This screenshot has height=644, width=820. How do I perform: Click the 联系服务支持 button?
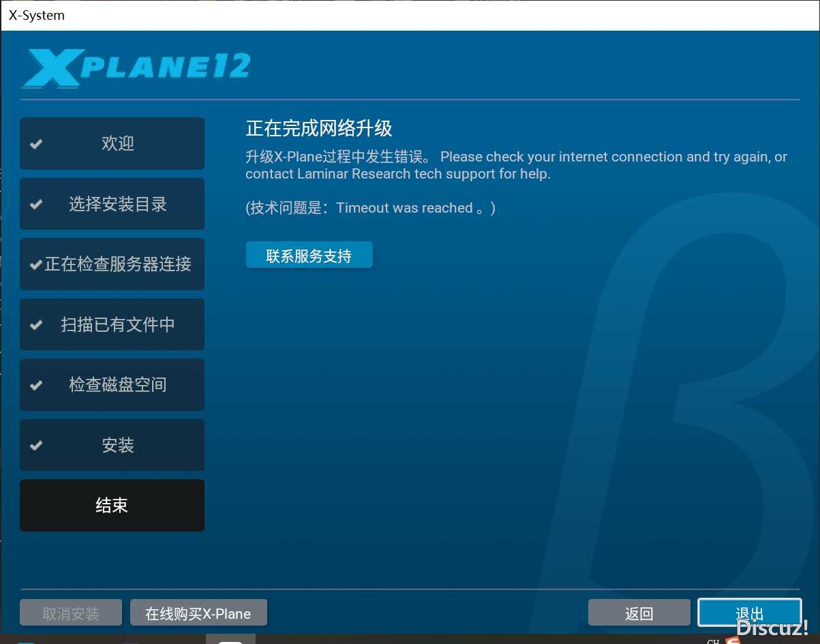(x=309, y=256)
